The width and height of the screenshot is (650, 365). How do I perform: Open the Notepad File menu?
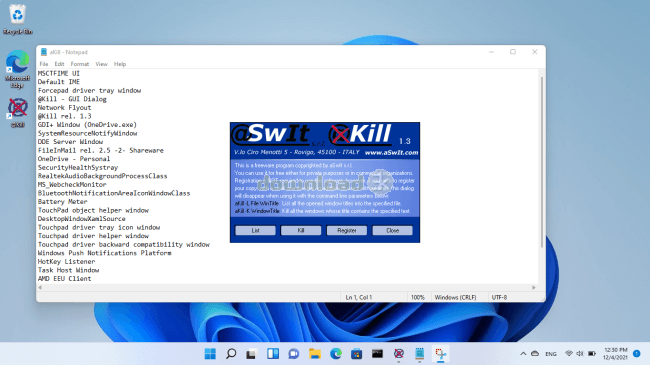[x=44, y=64]
